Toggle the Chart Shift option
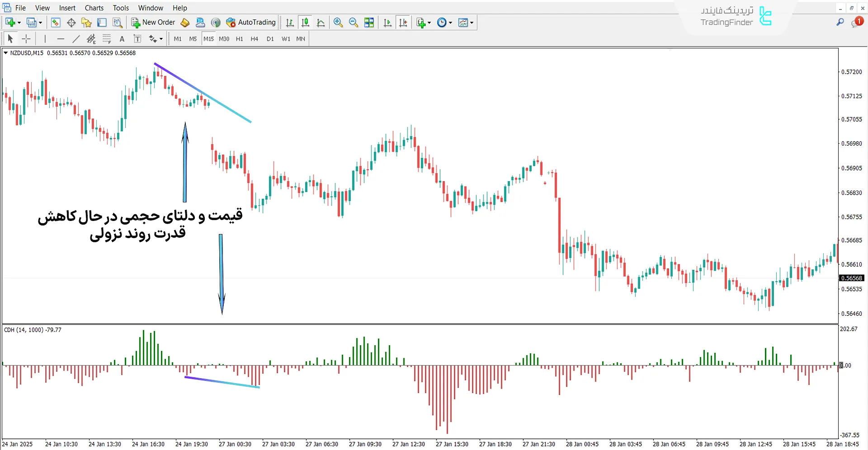 tap(403, 23)
